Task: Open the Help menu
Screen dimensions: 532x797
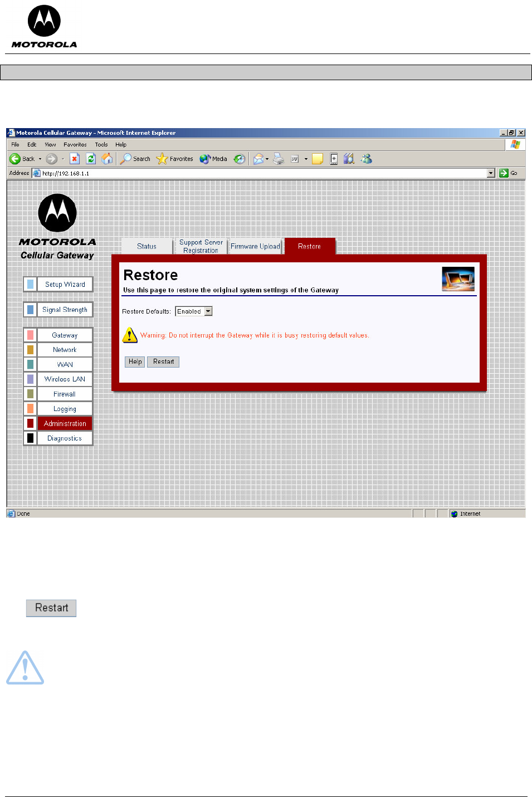Action: point(121,144)
